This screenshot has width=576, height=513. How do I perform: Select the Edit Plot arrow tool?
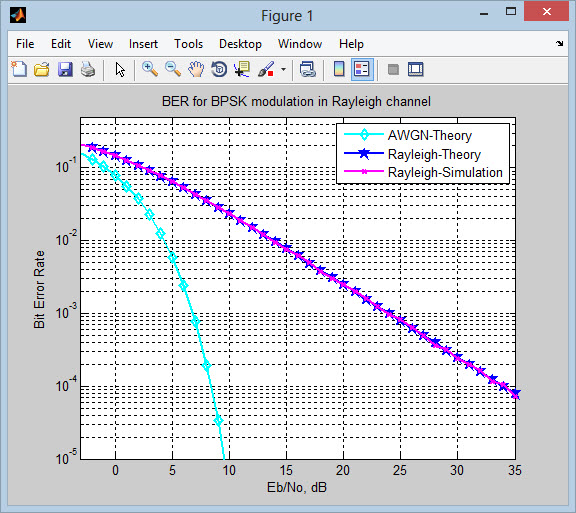pyautogui.click(x=120, y=69)
